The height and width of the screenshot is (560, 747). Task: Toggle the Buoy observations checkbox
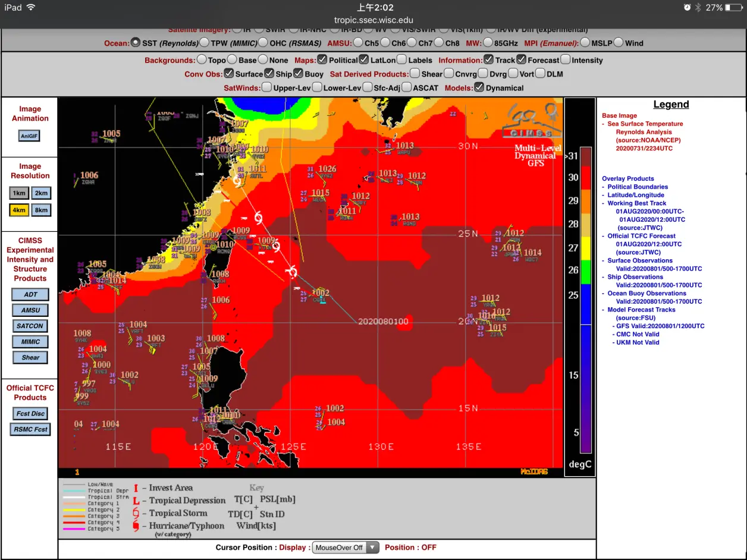pyautogui.click(x=298, y=73)
